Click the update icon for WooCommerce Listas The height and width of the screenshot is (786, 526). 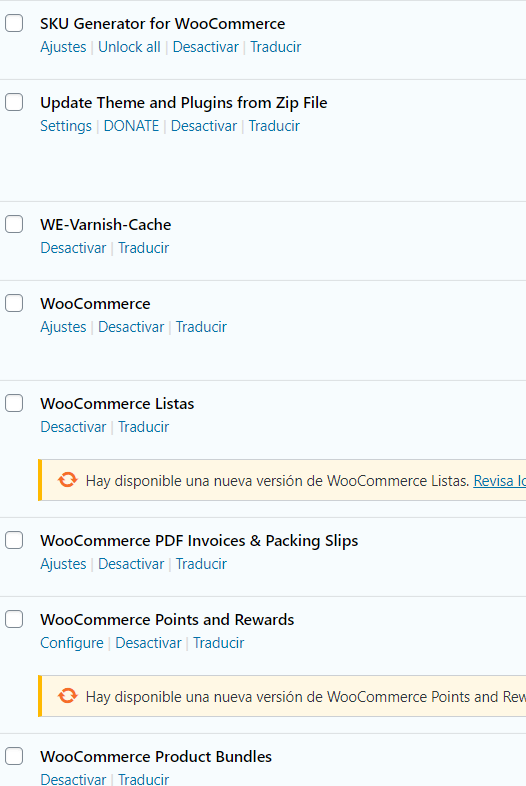coord(68,480)
